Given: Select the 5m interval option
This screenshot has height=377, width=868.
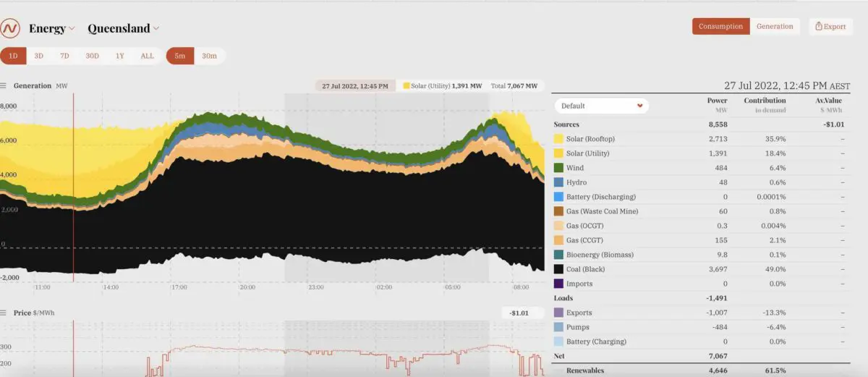Looking at the screenshot, I should pyautogui.click(x=179, y=56).
